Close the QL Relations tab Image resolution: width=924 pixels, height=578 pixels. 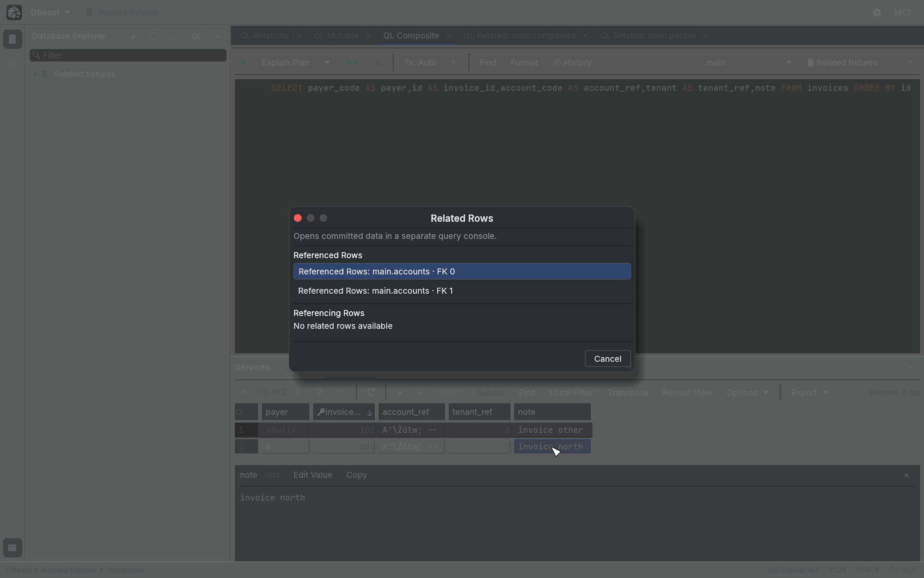click(299, 36)
